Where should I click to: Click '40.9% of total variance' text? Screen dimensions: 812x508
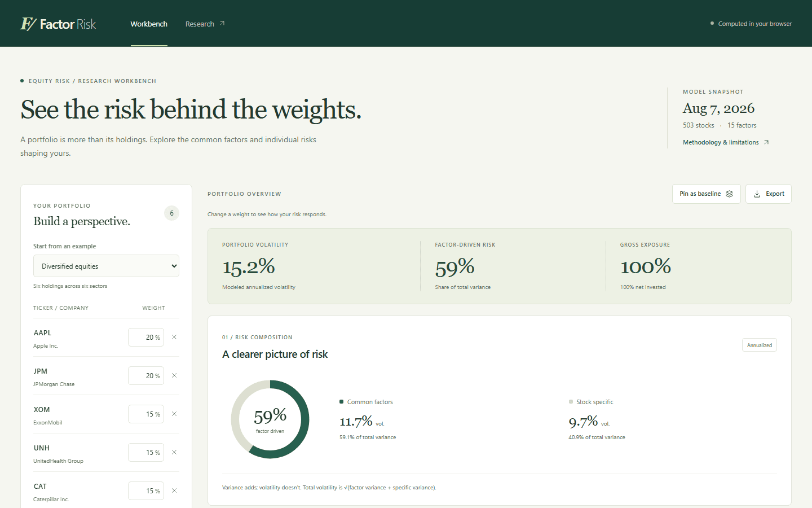pos(597,437)
